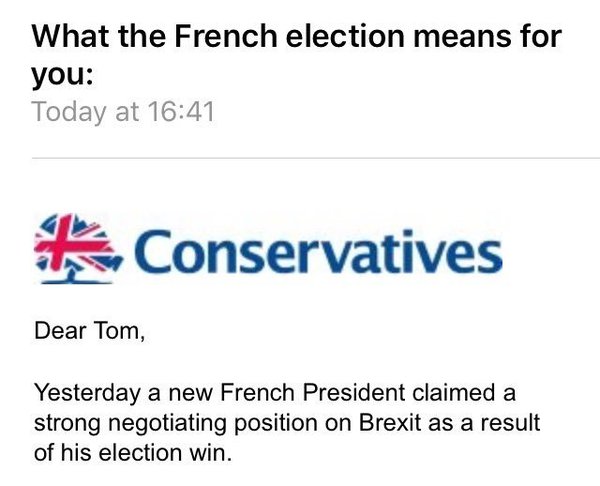The width and height of the screenshot is (600, 486).
Task: Click the 'Dear Tom,' greeting line
Action: click(90, 331)
